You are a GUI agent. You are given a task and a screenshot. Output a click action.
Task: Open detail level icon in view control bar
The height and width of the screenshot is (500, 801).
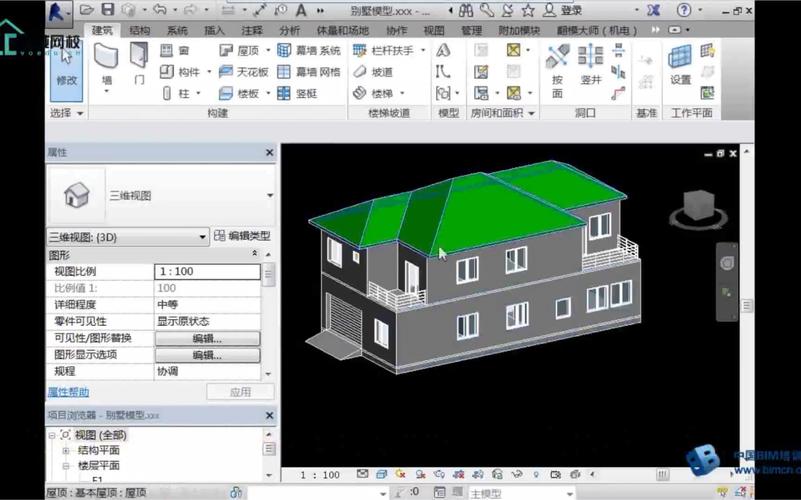click(362, 474)
